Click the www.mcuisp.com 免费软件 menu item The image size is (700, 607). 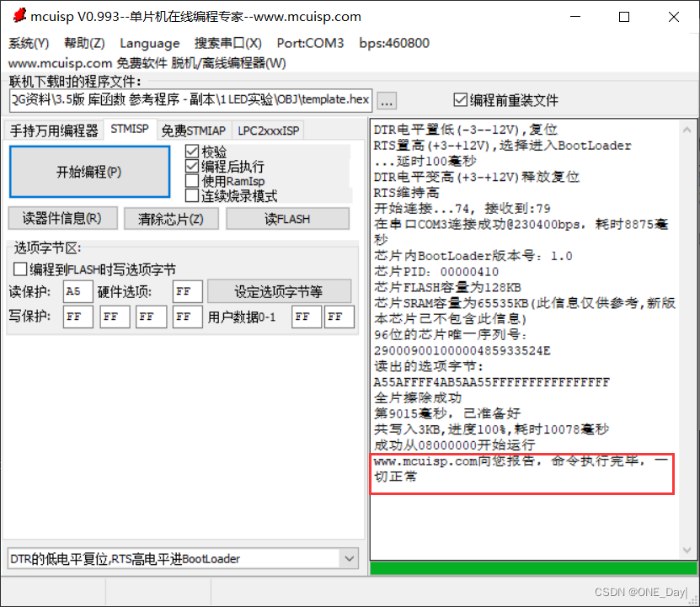88,63
